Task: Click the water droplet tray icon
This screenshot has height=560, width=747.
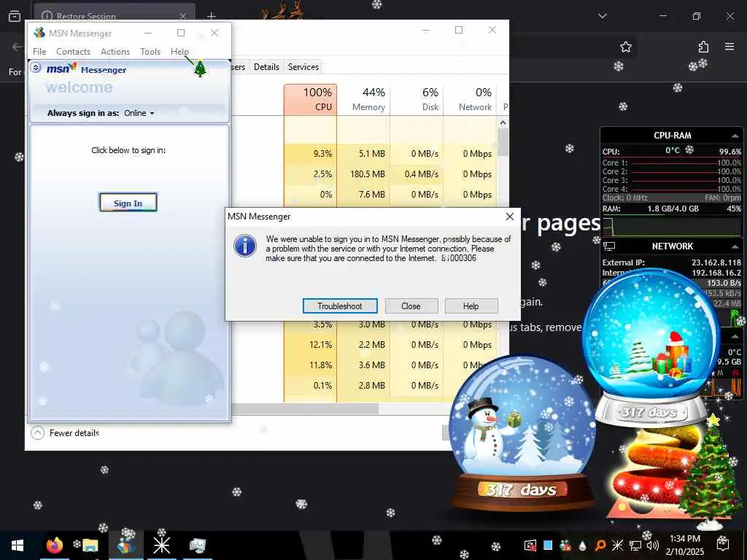Action: [582, 545]
